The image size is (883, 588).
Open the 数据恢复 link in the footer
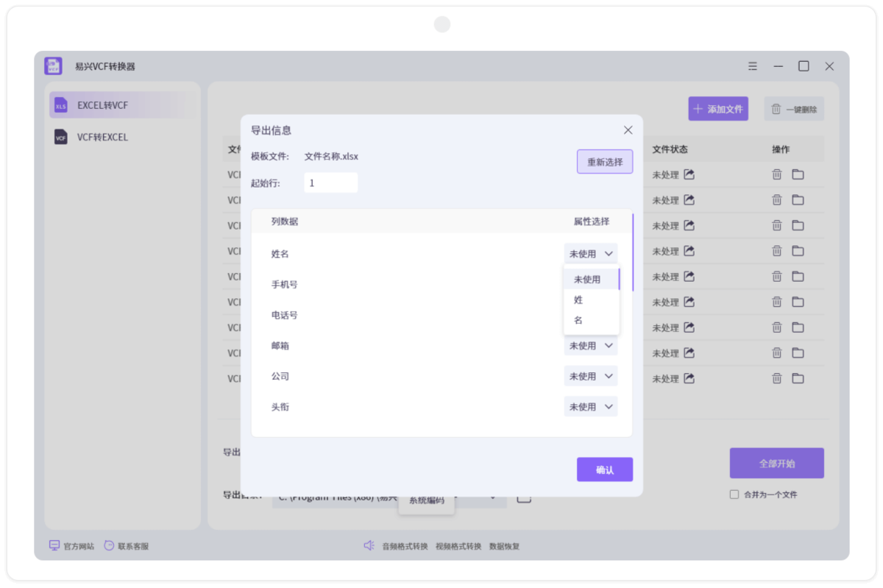pyautogui.click(x=504, y=545)
